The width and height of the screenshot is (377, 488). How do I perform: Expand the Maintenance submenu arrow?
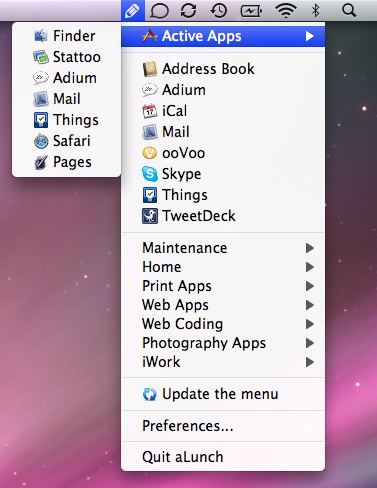click(310, 248)
